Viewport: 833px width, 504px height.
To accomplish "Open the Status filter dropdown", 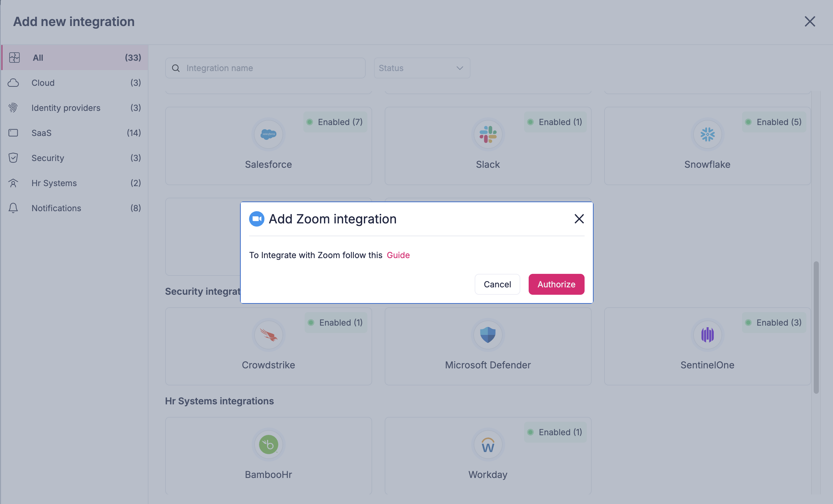I will 422,68.
